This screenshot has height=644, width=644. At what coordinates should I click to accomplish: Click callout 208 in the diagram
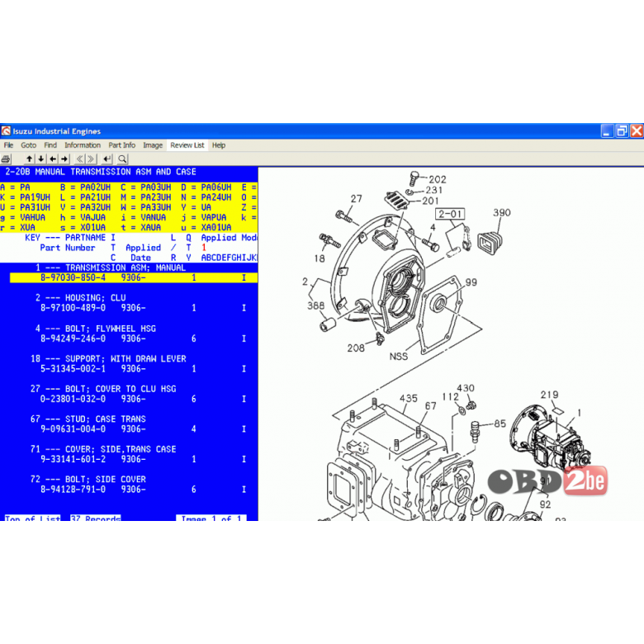coord(356,348)
